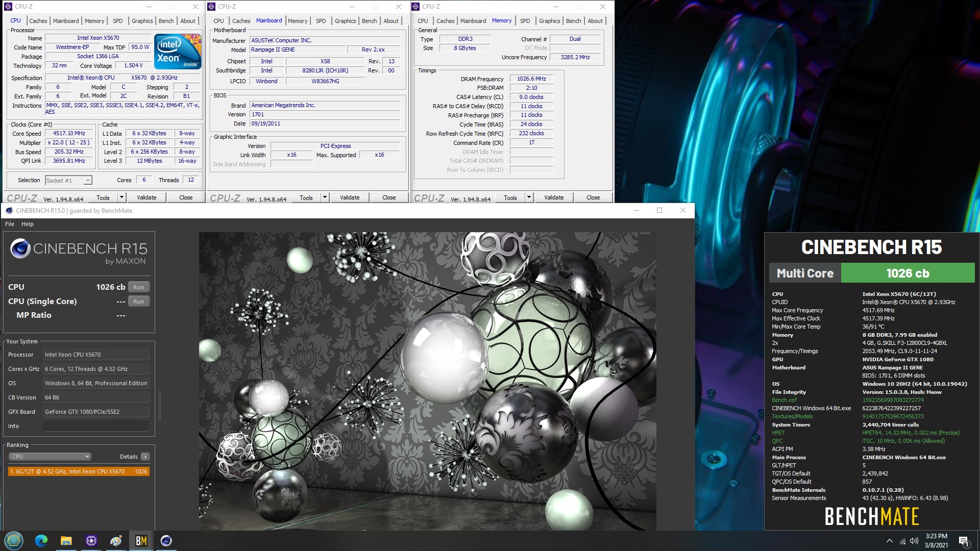Switch to Caches tab in first CPU-Z window
Image resolution: width=980 pixels, height=551 pixels.
pos(38,21)
